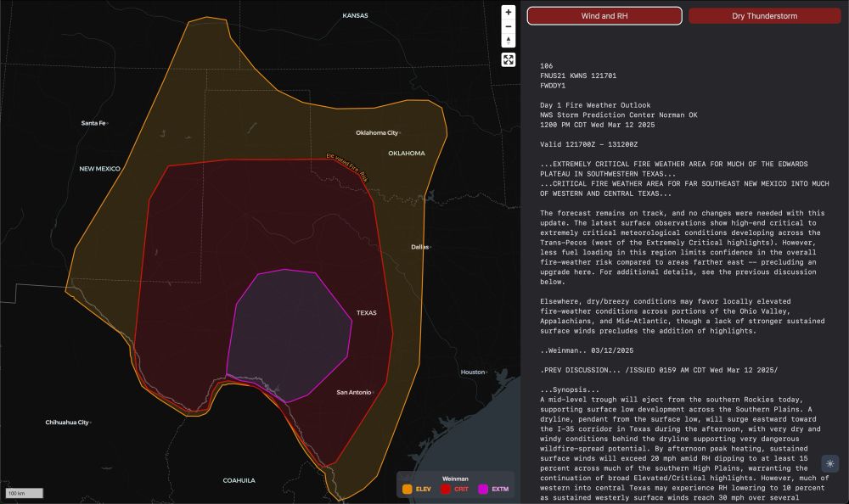Zoom in on the map

[x=508, y=12]
